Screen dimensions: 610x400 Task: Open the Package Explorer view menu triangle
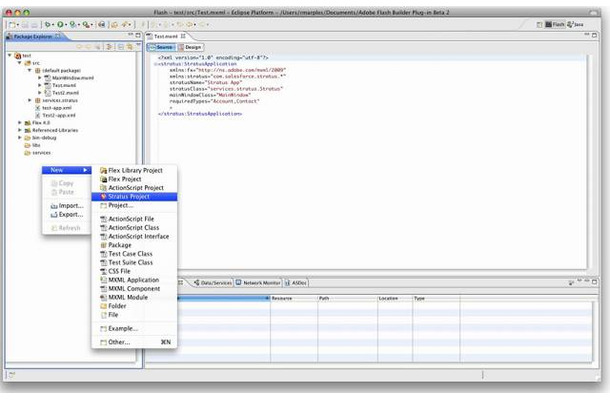point(138,46)
